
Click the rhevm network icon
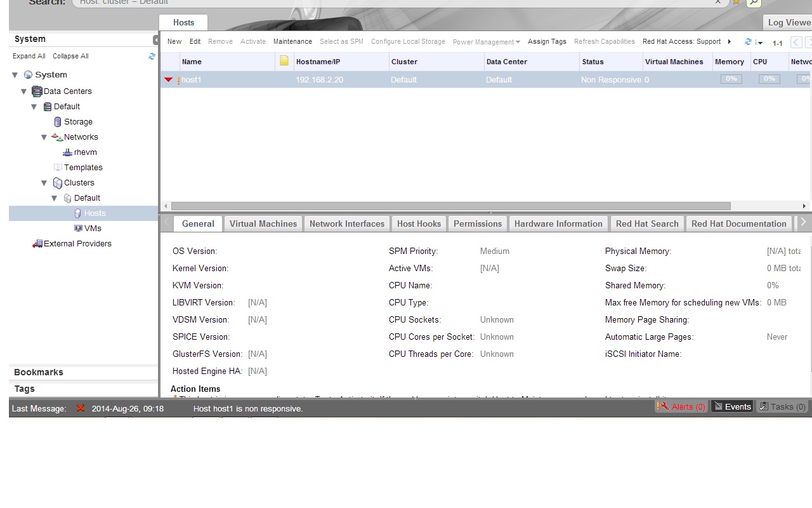[67, 152]
